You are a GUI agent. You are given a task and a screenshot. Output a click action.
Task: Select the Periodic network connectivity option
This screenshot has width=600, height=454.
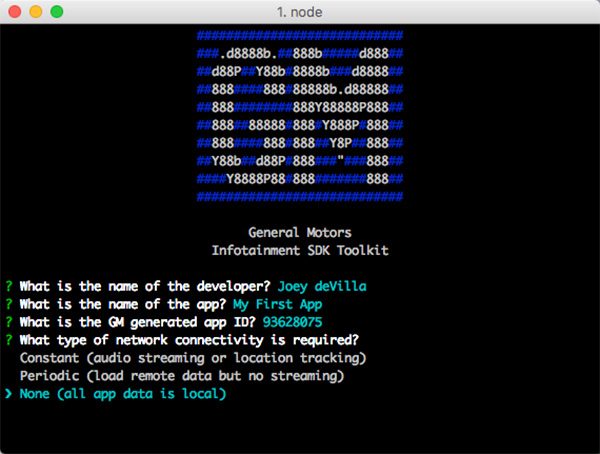click(182, 376)
